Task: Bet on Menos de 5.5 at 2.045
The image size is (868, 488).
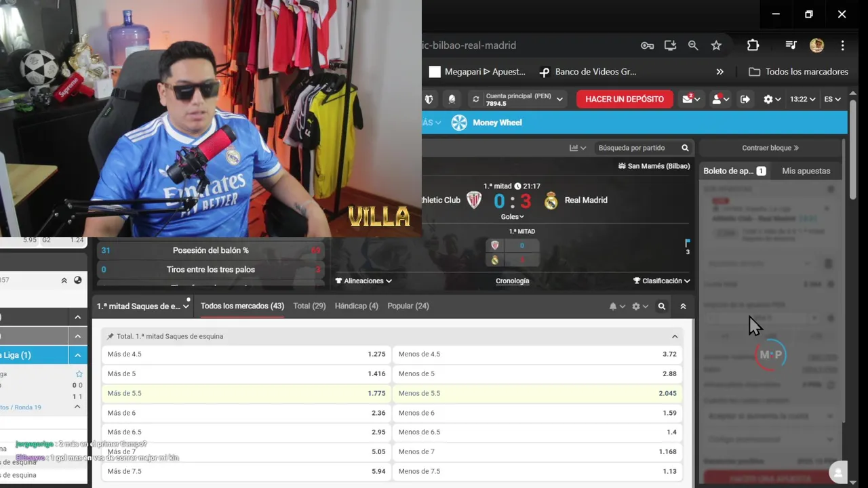Action: click(x=538, y=393)
